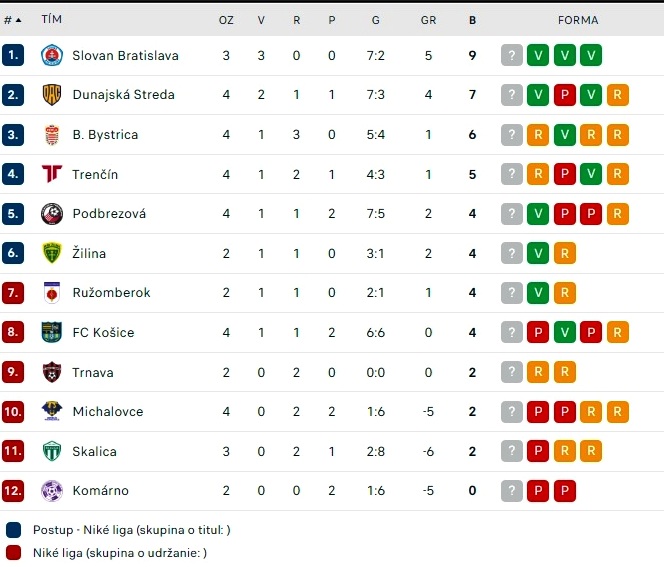The image size is (664, 567).
Task: Open the Michalovce club crest
Action: tap(52, 411)
